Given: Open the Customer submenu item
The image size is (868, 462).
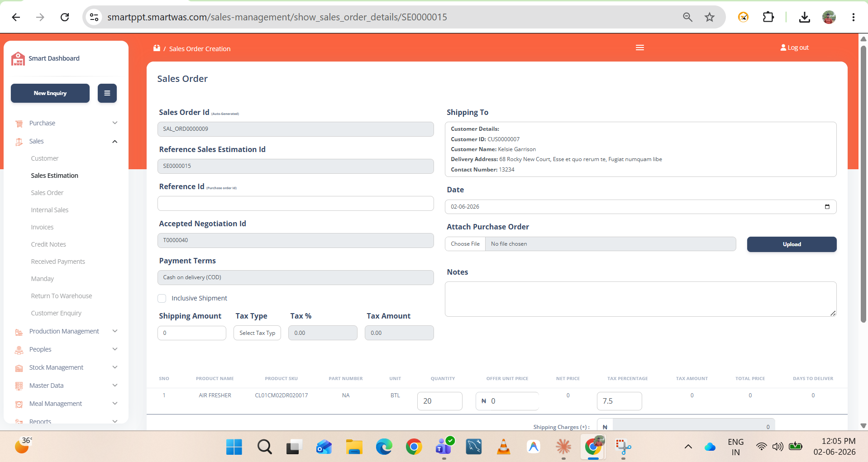Looking at the screenshot, I should tap(45, 158).
